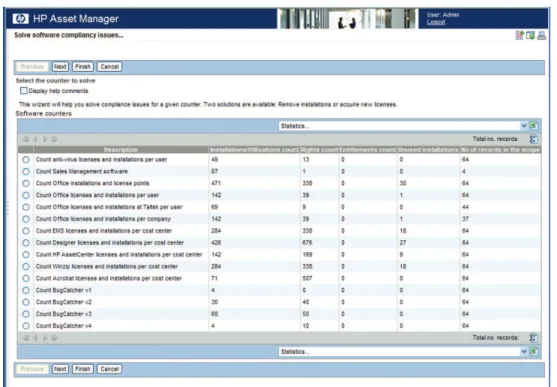Click the 87 installations count cell
The height and width of the screenshot is (387, 557).
[x=214, y=171]
